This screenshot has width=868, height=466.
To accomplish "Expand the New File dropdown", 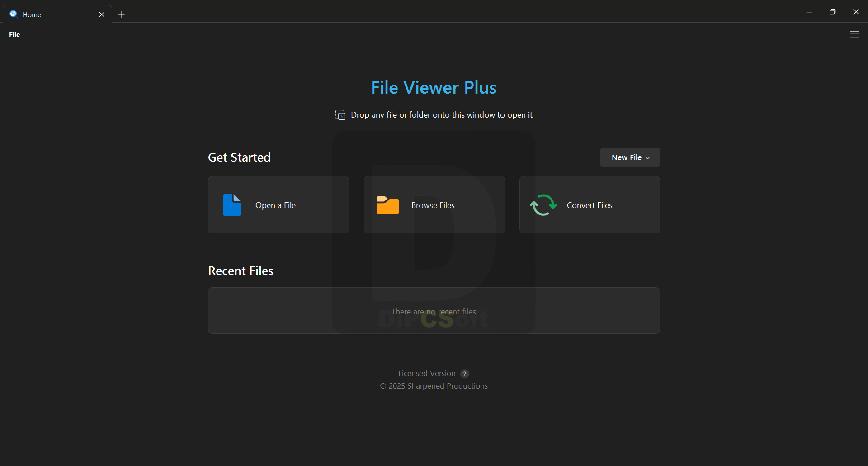I will [x=630, y=157].
